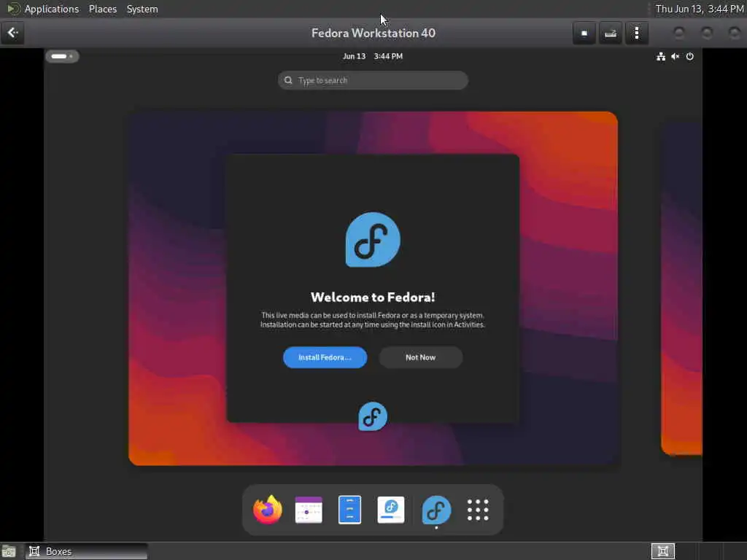Open the keyboard shortcuts button in Boxes header
This screenshot has height=560, width=747.
click(x=611, y=34)
